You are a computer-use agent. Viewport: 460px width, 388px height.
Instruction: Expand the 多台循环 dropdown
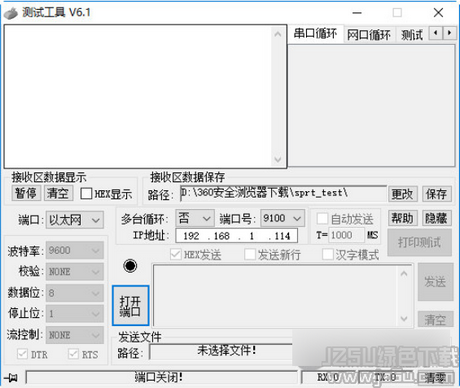click(x=195, y=218)
